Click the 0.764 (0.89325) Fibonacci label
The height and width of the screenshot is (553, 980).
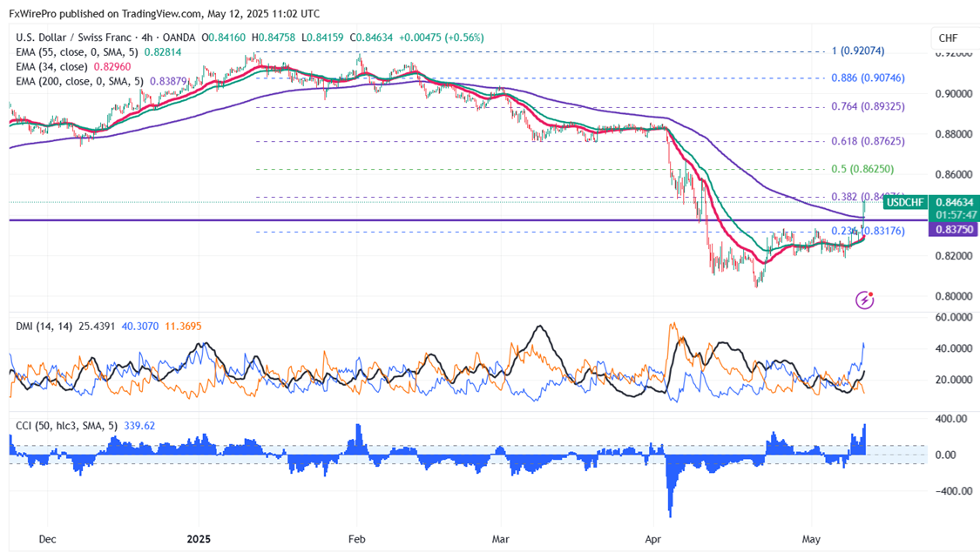coord(868,106)
